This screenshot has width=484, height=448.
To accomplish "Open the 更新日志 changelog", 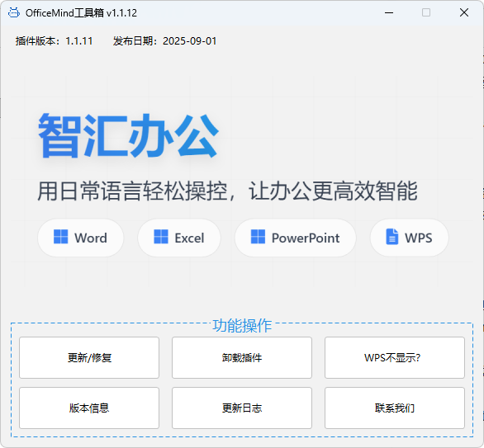I will 242,408.
